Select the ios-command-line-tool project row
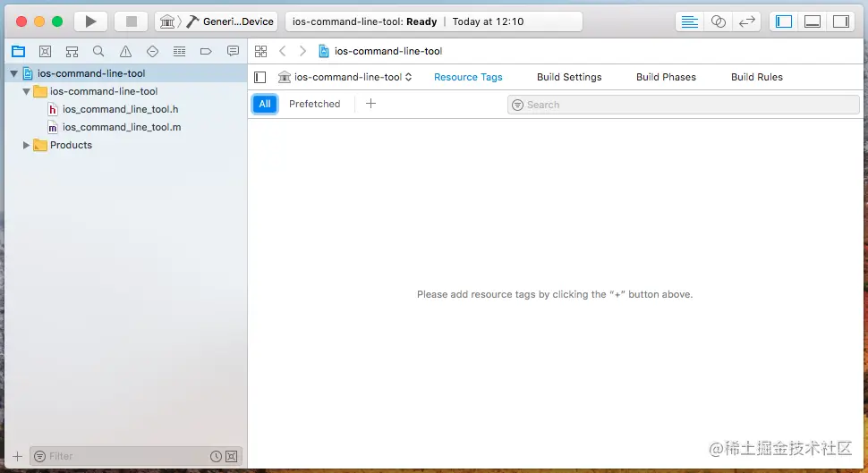The height and width of the screenshot is (473, 868). click(x=125, y=73)
